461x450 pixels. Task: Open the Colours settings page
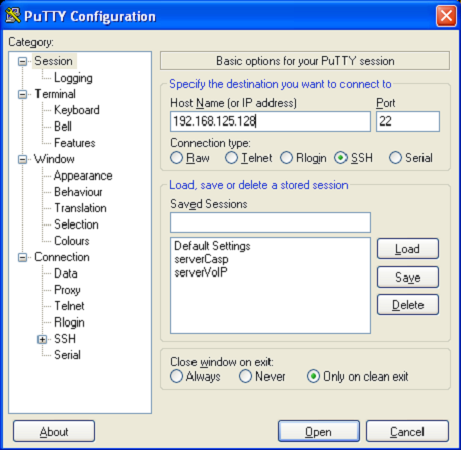point(72,241)
